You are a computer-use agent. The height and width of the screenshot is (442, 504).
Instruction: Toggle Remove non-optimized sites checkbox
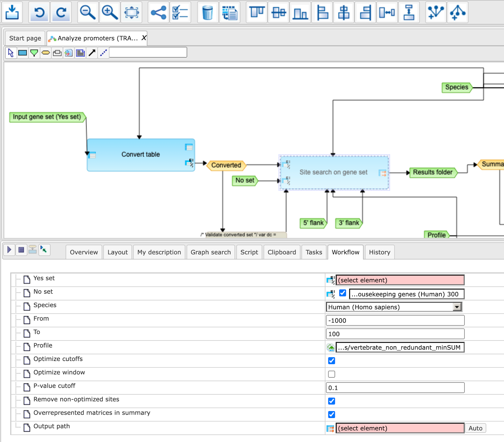click(x=331, y=401)
